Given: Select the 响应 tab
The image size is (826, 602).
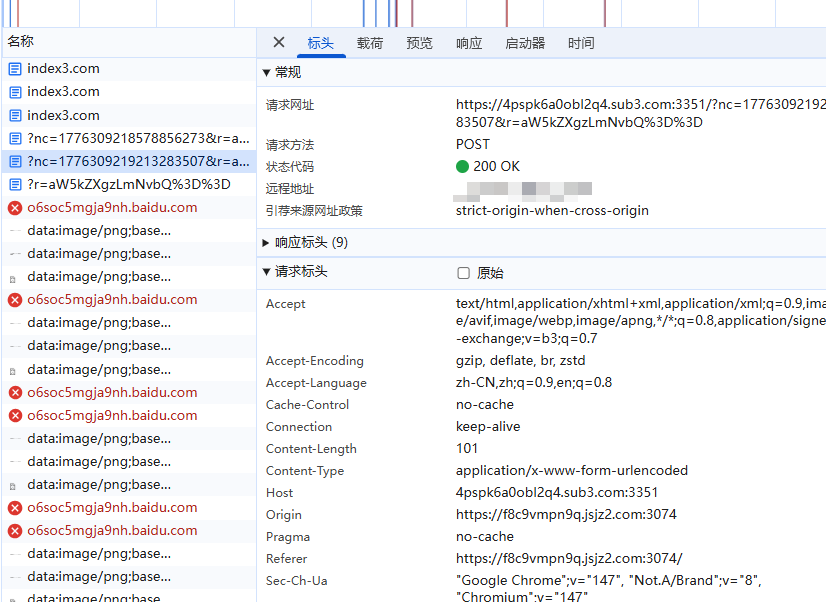Looking at the screenshot, I should 469,43.
